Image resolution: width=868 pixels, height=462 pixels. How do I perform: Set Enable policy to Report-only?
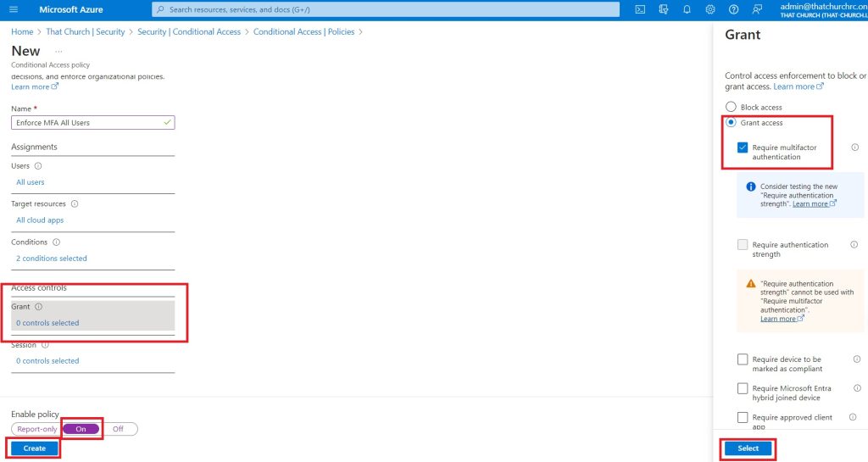pos(36,429)
